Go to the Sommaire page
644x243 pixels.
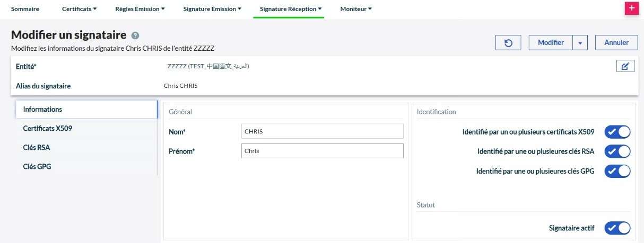pos(25,9)
